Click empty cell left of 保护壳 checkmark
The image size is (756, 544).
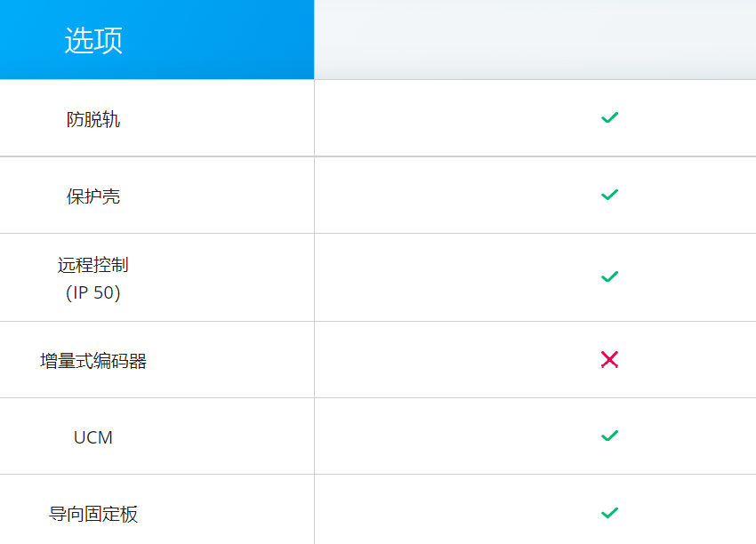pyautogui.click(x=457, y=196)
